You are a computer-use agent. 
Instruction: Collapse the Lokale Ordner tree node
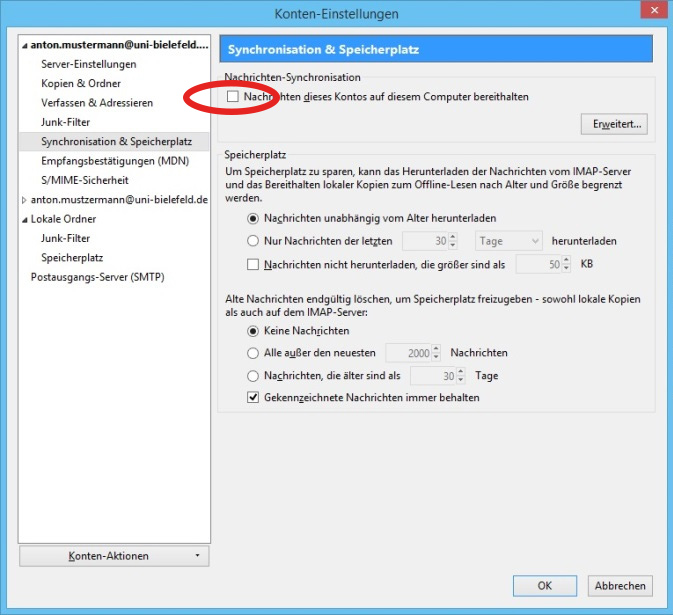(x=24, y=220)
